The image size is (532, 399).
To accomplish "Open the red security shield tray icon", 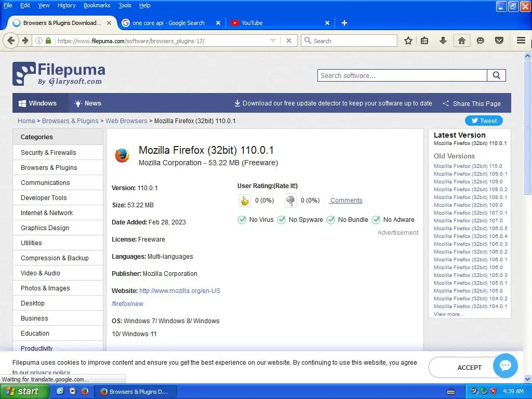I will pyautogui.click(x=494, y=391).
